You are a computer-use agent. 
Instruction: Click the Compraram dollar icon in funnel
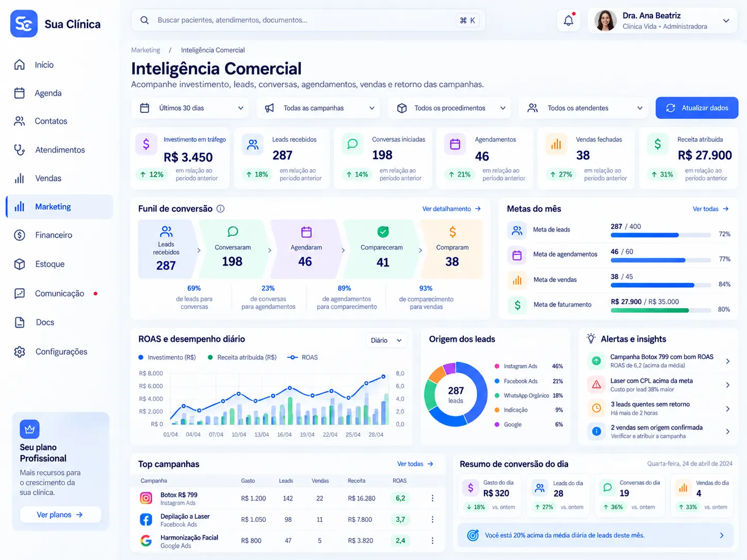[452, 232]
